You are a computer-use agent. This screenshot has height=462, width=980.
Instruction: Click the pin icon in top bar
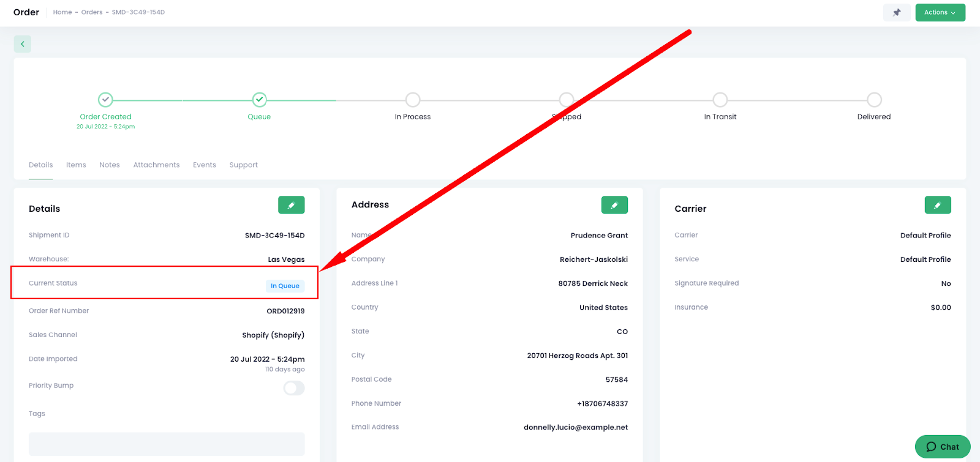click(x=897, y=12)
